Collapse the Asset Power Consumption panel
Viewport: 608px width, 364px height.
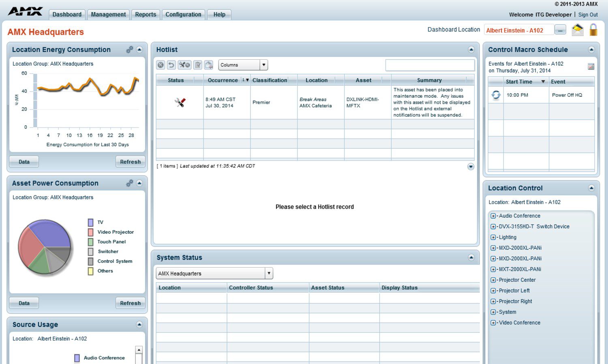pyautogui.click(x=139, y=183)
